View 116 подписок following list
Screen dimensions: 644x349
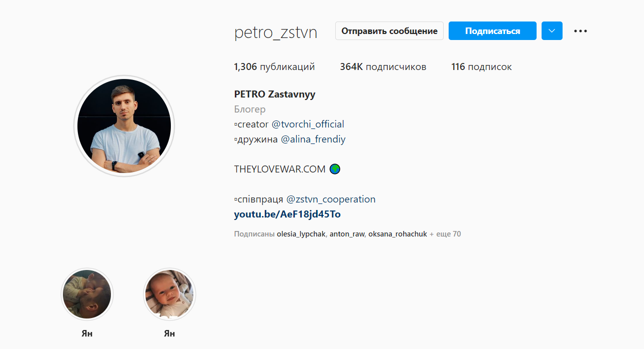coord(482,66)
